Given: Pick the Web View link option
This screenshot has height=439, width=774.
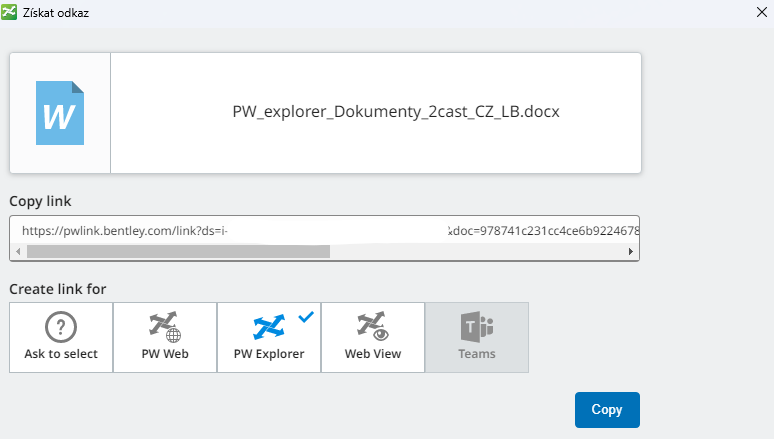Looking at the screenshot, I should (x=372, y=337).
